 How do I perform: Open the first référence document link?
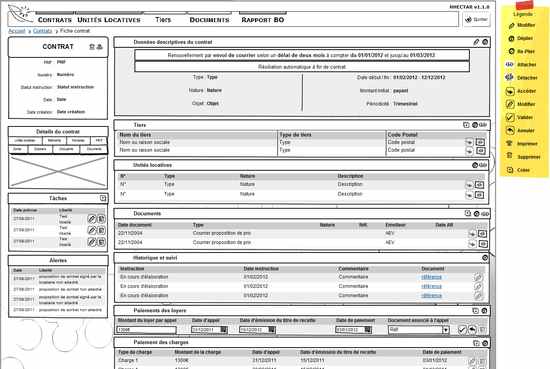point(431,277)
